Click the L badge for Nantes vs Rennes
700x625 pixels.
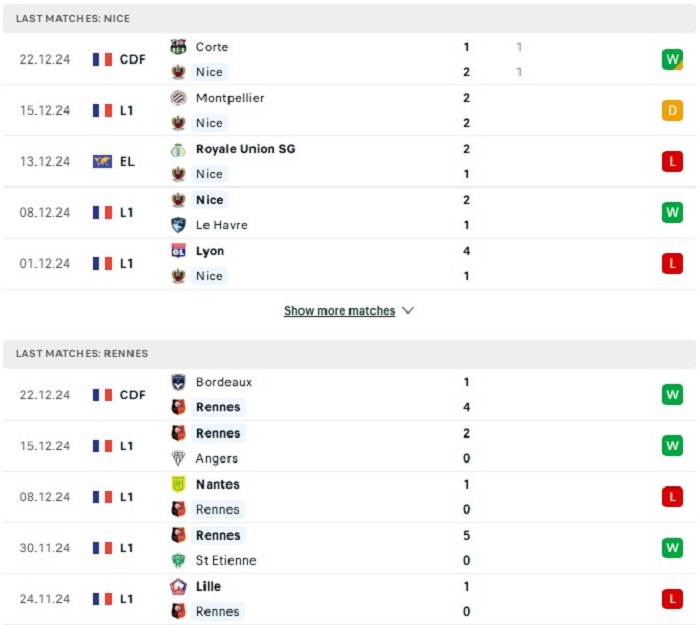pos(672,497)
